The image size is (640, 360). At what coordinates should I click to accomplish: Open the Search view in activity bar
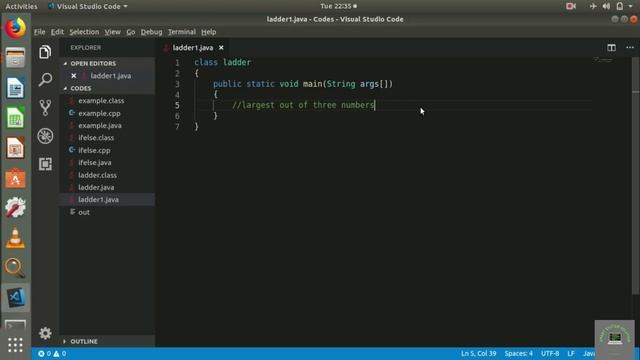tap(45, 80)
